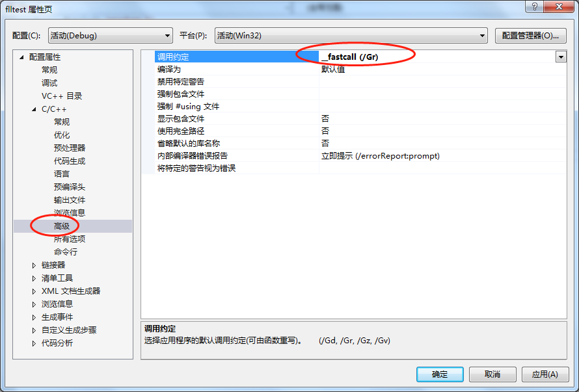Select the 命令行 tree item
The height and width of the screenshot is (392, 579).
(x=65, y=252)
